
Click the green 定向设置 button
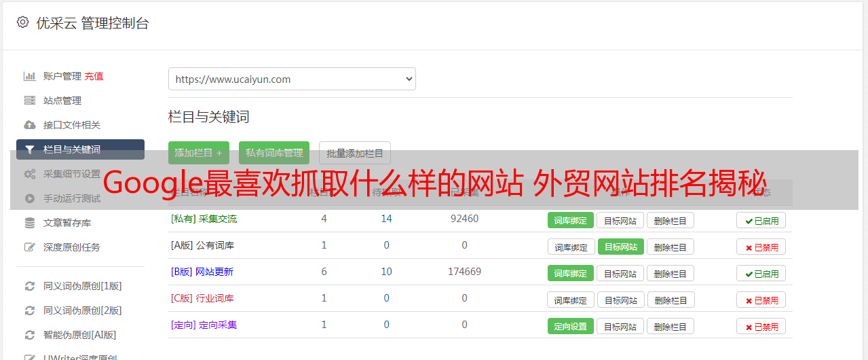571,326
